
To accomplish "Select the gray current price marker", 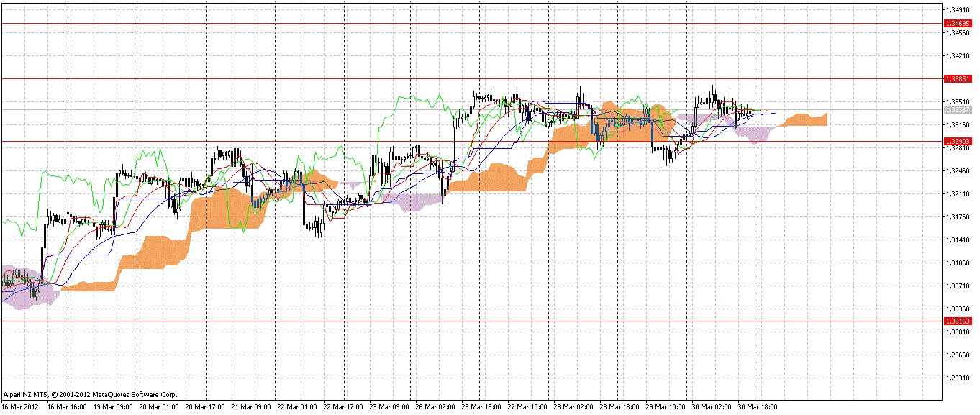I will 959,110.
